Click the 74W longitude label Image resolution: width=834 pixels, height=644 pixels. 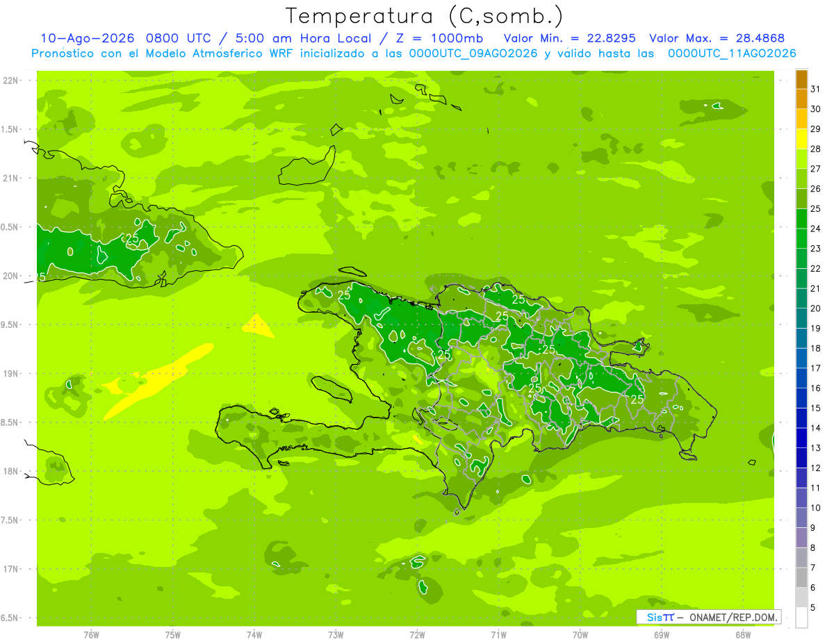pyautogui.click(x=254, y=635)
